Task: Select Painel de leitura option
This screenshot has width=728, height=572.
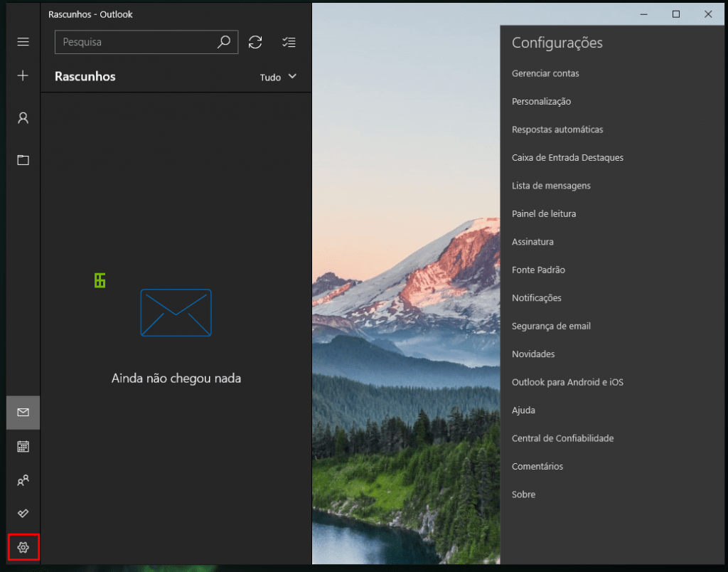Action: point(544,213)
